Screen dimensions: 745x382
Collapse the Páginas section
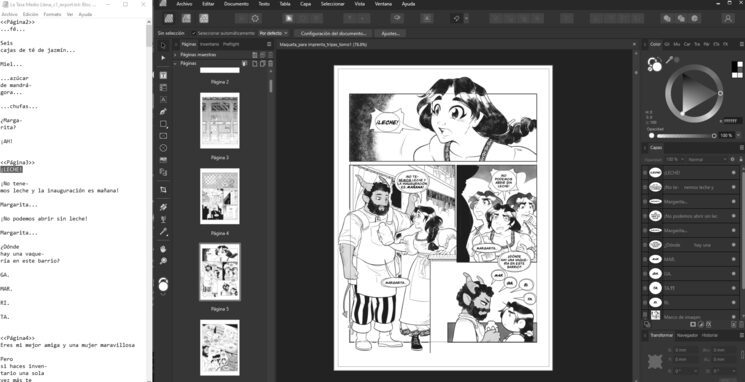click(176, 63)
